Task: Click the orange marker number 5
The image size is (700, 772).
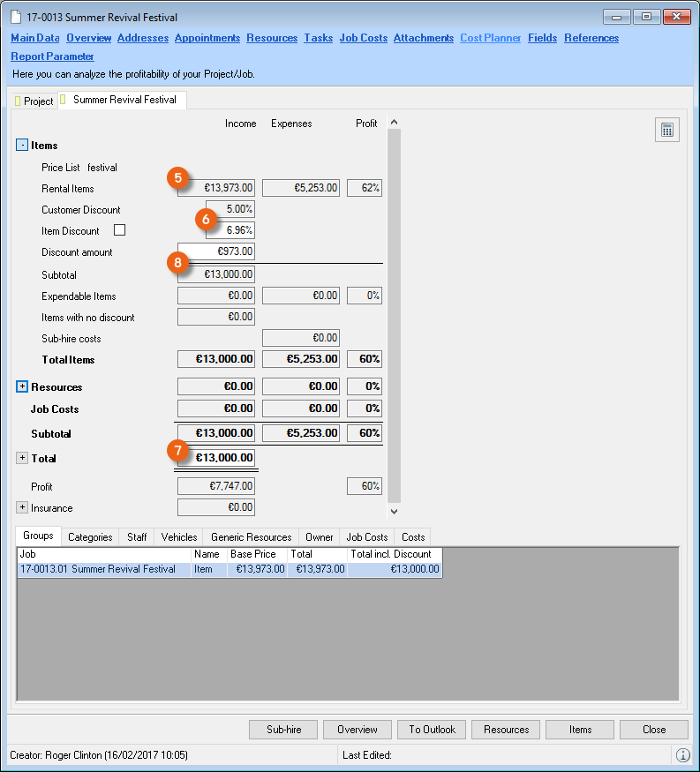Action: (179, 177)
